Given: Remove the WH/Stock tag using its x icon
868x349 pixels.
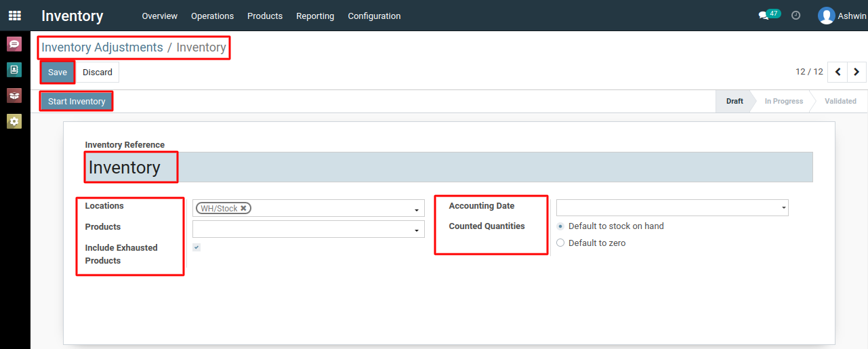Looking at the screenshot, I should 243,208.
